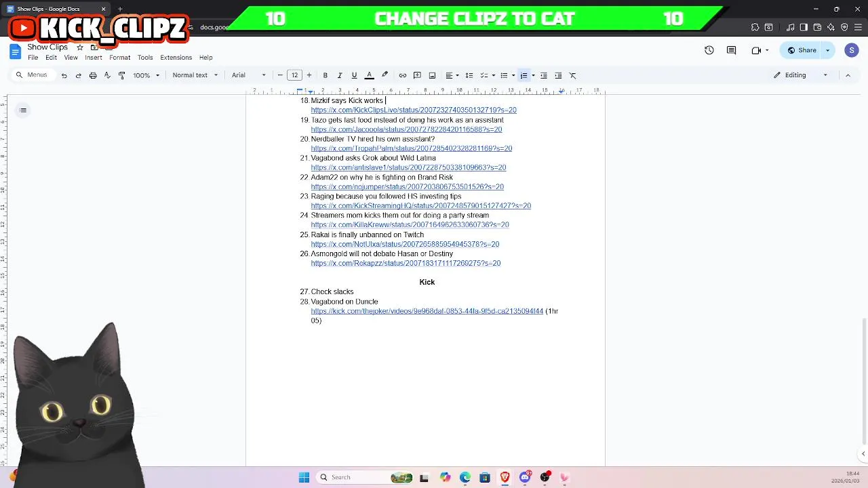Open the Arial font dropdown
This screenshot has width=868, height=488.
tap(249, 75)
